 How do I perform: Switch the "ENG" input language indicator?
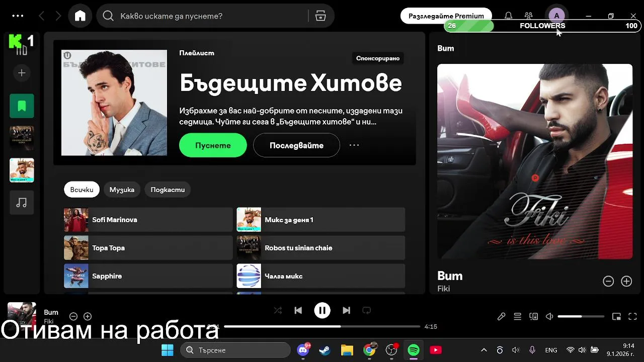[551, 350]
